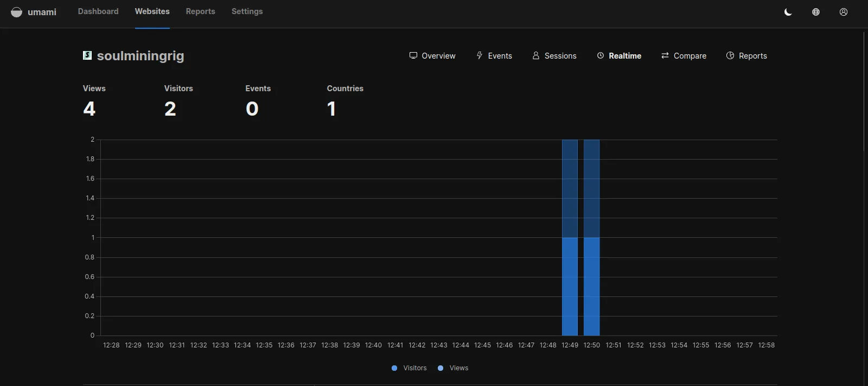The image size is (868, 386).
Task: Toggle dark theme moon icon
Action: point(788,12)
